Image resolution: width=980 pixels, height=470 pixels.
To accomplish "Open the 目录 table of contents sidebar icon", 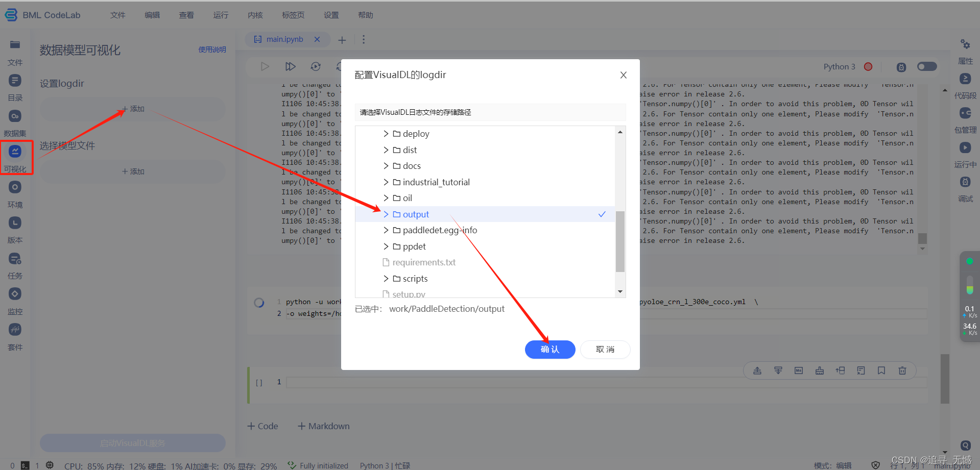I will 15,81.
